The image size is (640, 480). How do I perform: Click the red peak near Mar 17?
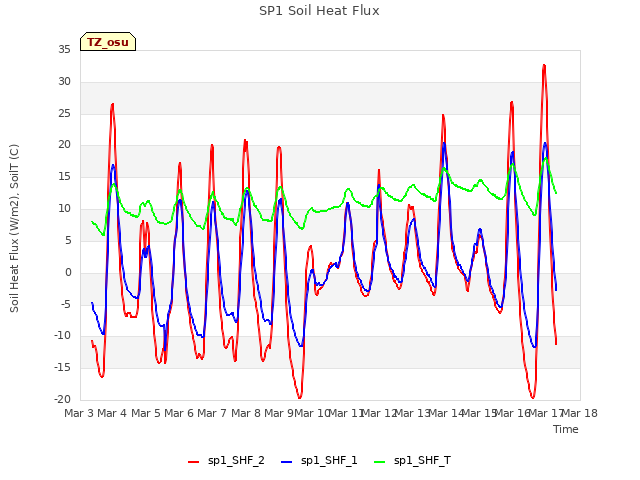point(544,65)
